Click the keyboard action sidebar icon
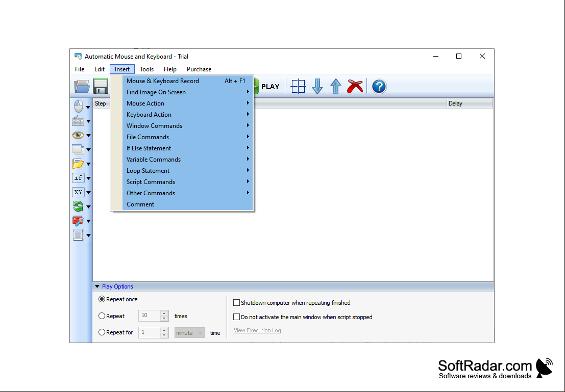This screenshot has width=565, height=392. [78, 121]
